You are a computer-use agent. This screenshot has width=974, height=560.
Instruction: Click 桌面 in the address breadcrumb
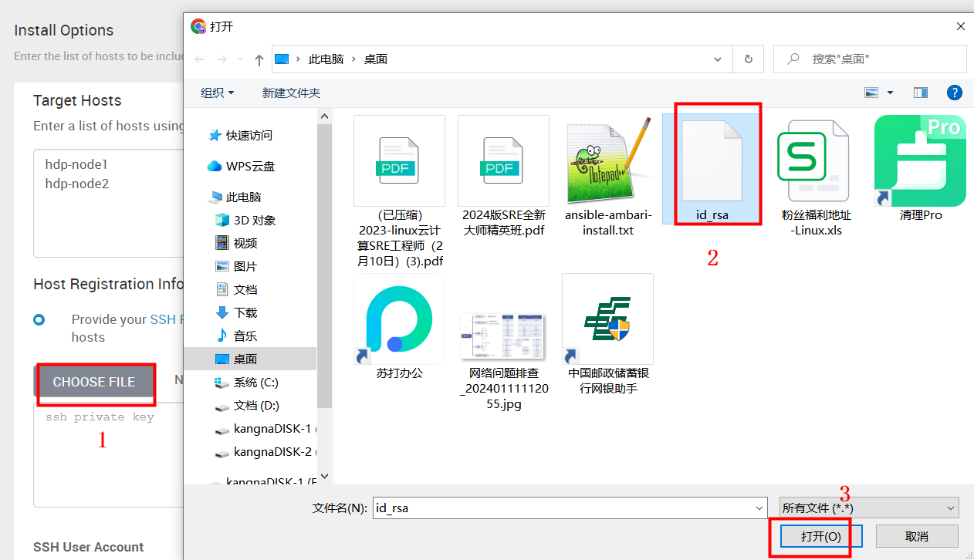[376, 59]
